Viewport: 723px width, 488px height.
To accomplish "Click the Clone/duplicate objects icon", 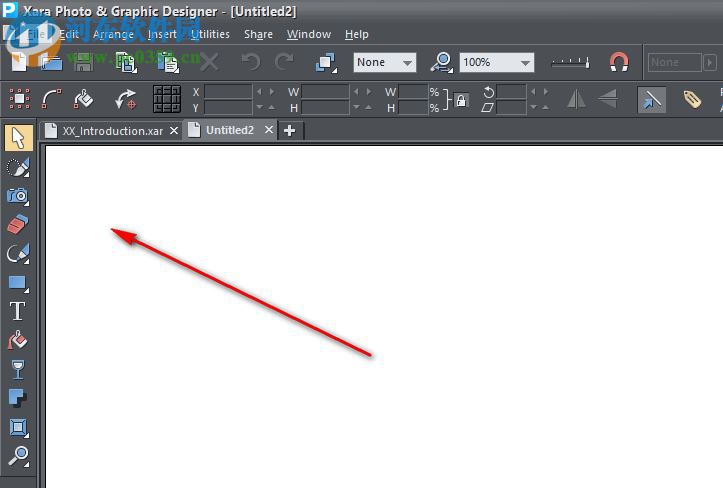I will 326,62.
